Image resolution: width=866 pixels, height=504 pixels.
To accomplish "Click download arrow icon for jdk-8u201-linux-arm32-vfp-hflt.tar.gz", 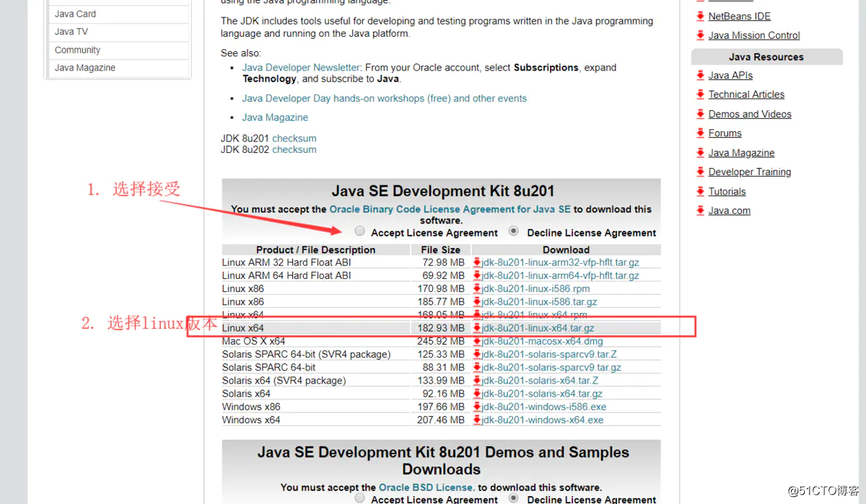I will click(477, 262).
